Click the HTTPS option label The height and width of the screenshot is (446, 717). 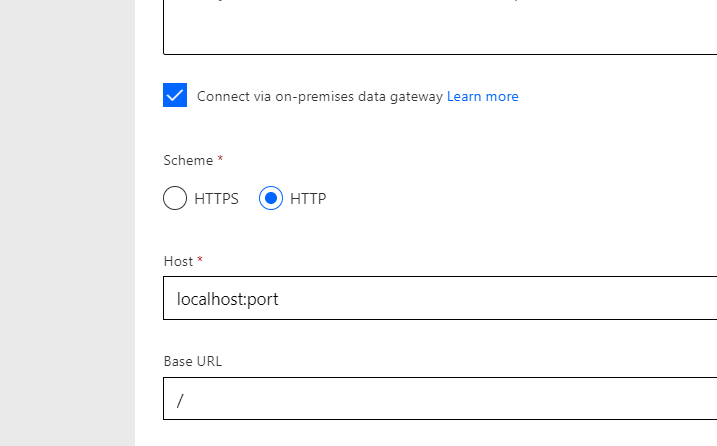pyautogui.click(x=216, y=199)
